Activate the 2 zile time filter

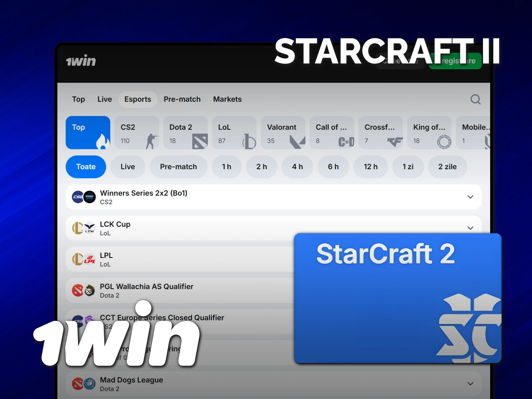coord(447,167)
